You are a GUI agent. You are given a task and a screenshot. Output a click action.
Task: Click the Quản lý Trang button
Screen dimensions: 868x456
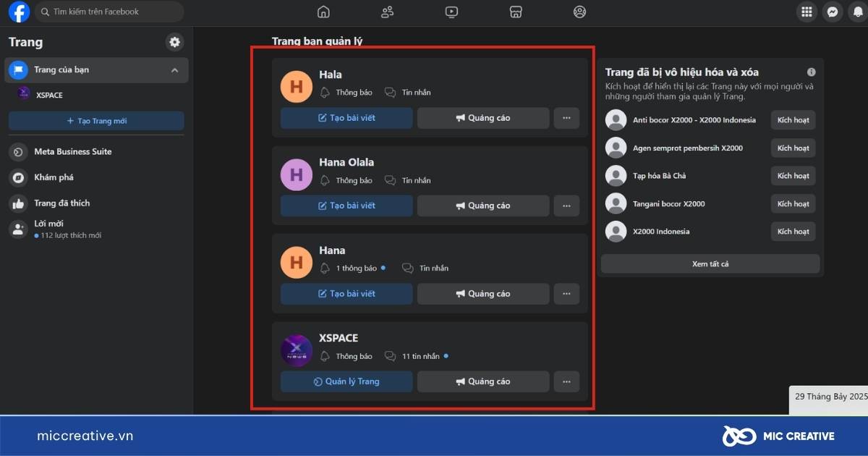[346, 381]
